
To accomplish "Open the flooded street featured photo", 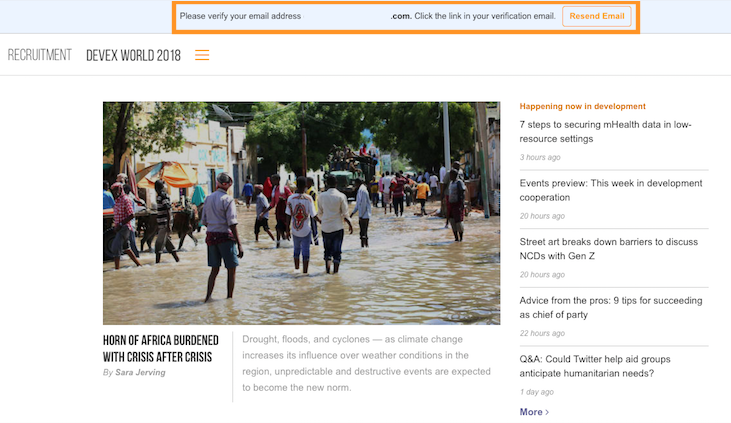I will pos(301,213).
